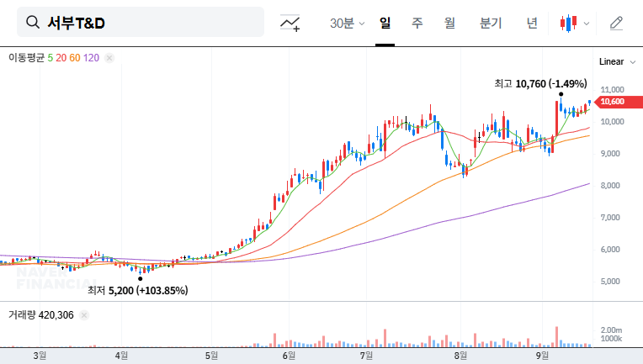The image size is (643, 364).
Task: Click the candlestick chart type icon
Action: [568, 24]
